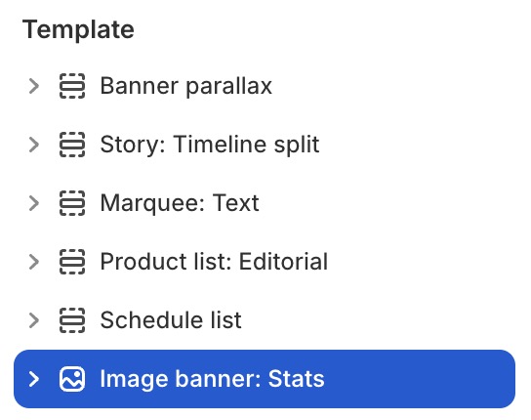
Task: Expand the Product list: Editorial section
Action: (34, 262)
